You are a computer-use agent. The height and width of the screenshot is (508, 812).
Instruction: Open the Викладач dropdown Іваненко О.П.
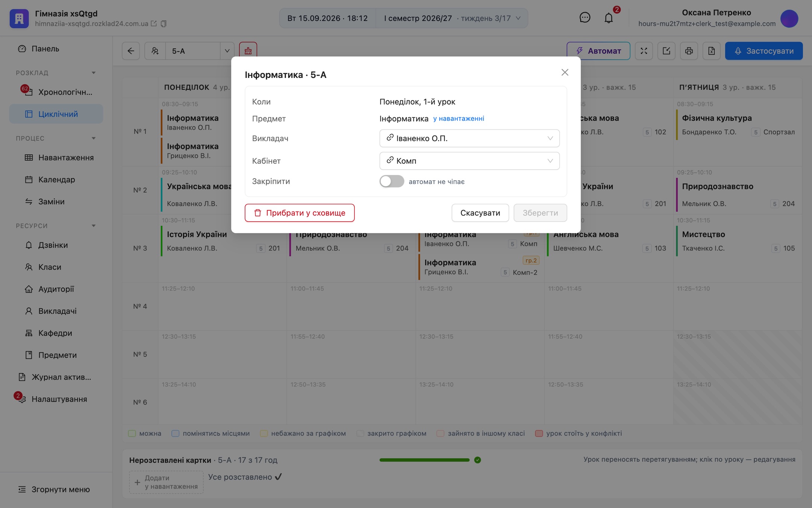click(x=469, y=138)
